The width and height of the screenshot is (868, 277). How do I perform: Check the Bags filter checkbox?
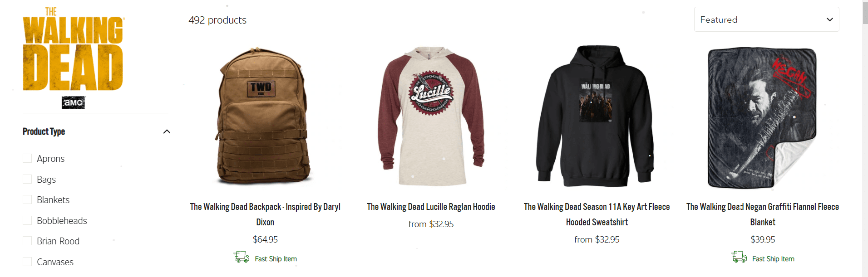pos(27,179)
